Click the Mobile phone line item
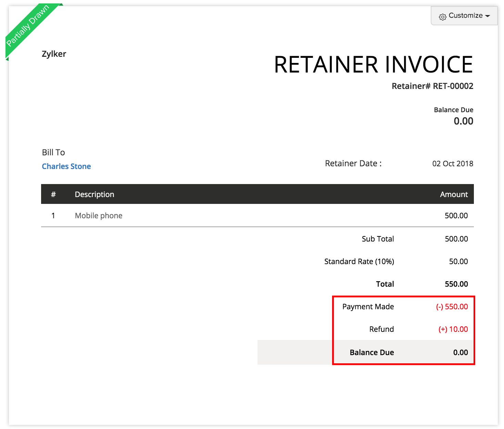Screen dimensions: 504x429 coord(98,216)
